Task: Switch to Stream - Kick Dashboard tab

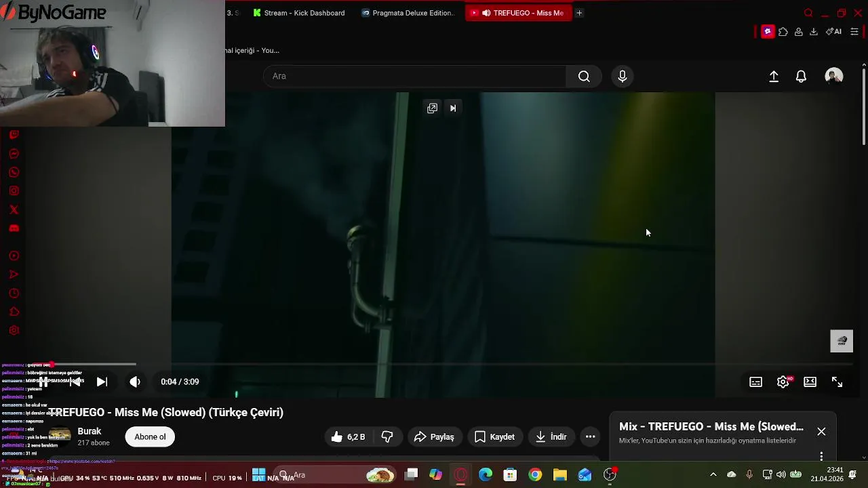Action: (x=299, y=13)
